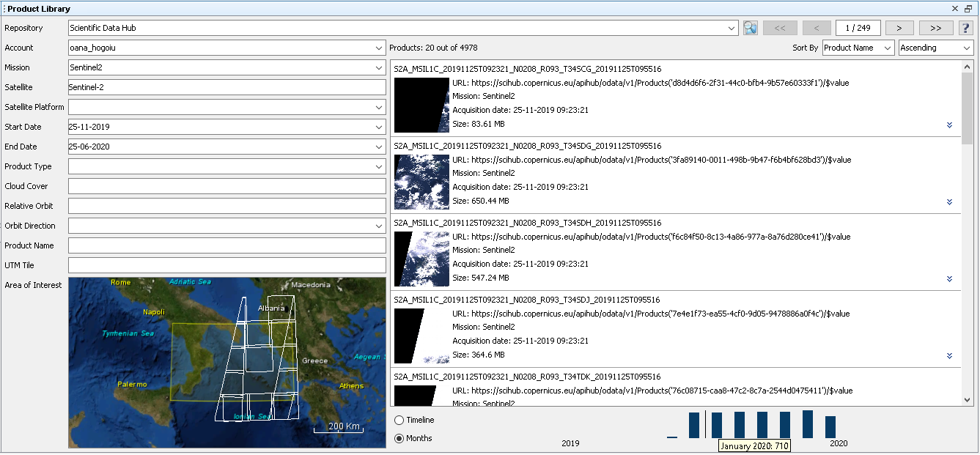Click the scrollbar up arrow in results list
Image resolution: width=980 pixels, height=455 pixels.
[x=967, y=66]
